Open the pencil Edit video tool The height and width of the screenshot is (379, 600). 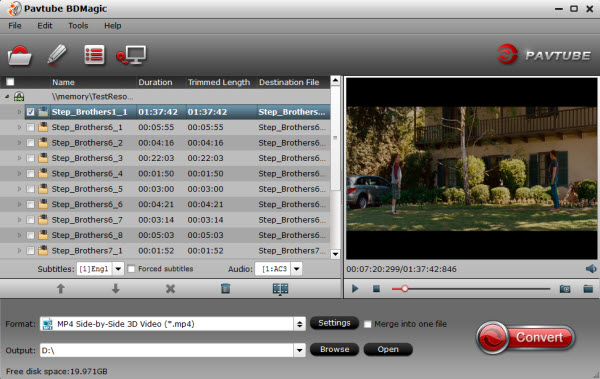[x=57, y=54]
